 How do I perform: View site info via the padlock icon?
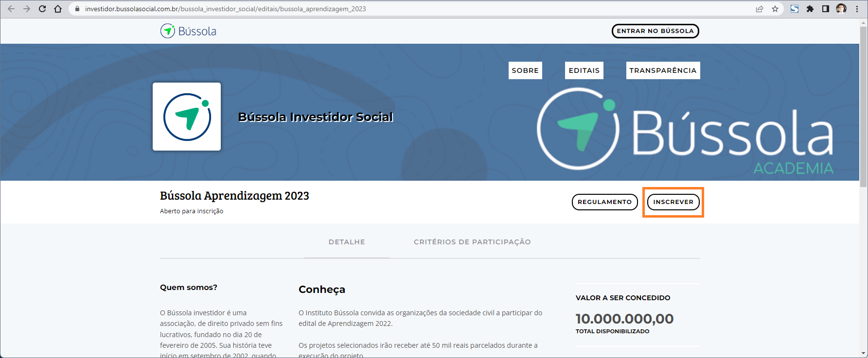pyautogui.click(x=77, y=9)
